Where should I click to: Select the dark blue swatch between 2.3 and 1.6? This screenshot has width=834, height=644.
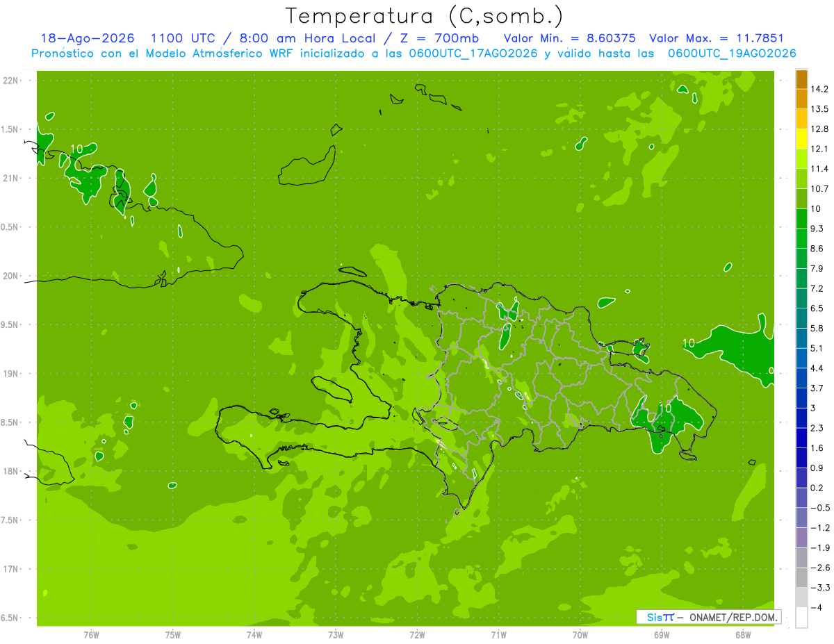pos(801,438)
